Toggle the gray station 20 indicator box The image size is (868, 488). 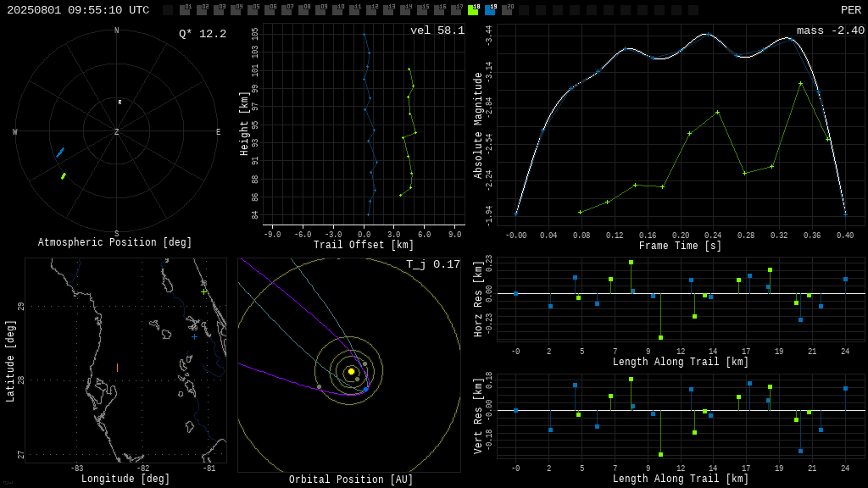point(507,10)
